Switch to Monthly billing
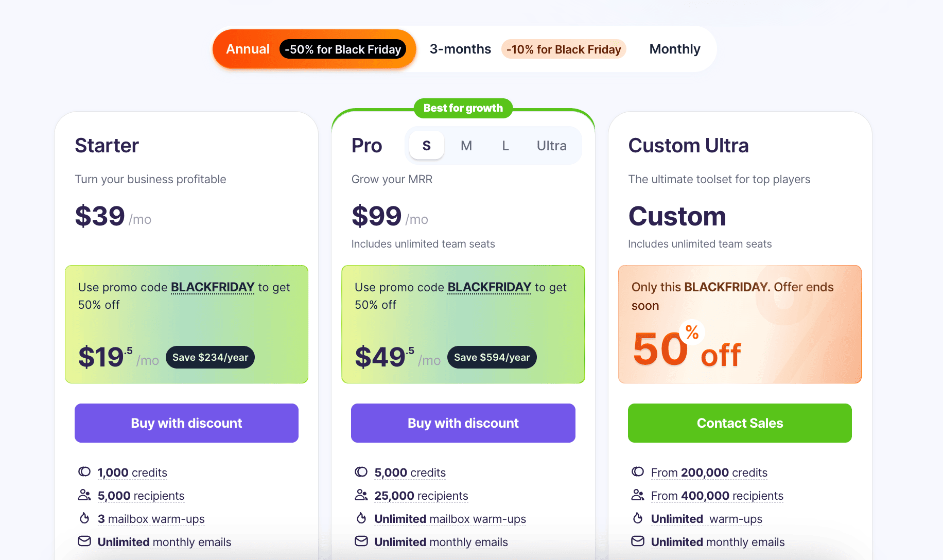This screenshot has height=560, width=943. tap(674, 49)
